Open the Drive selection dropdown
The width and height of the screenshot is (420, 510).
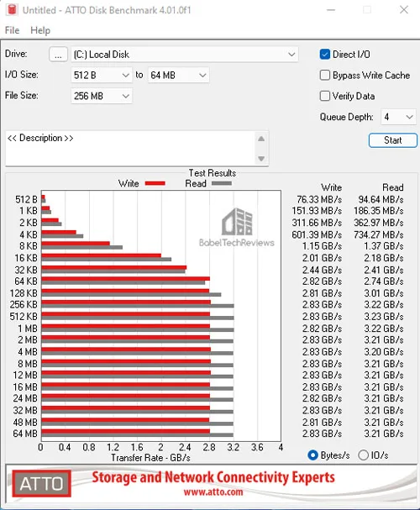coord(184,55)
